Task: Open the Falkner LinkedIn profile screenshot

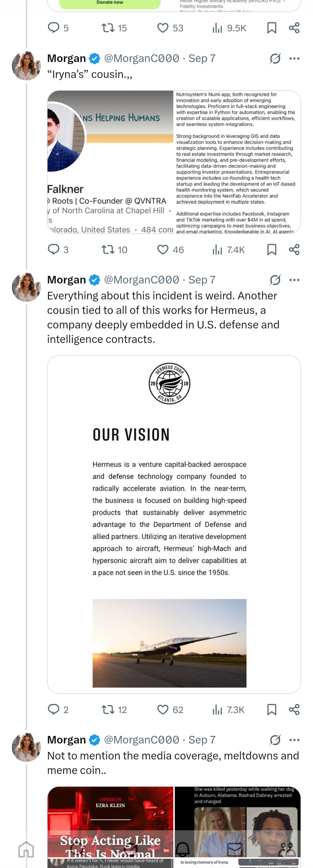Action: pos(110,162)
